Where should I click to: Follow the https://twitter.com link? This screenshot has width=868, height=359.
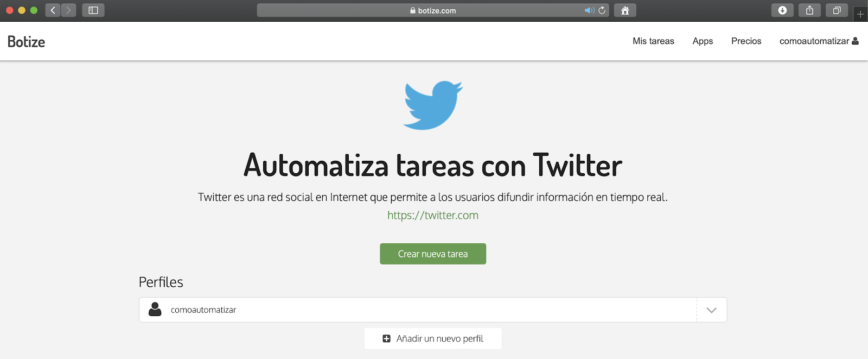point(433,215)
